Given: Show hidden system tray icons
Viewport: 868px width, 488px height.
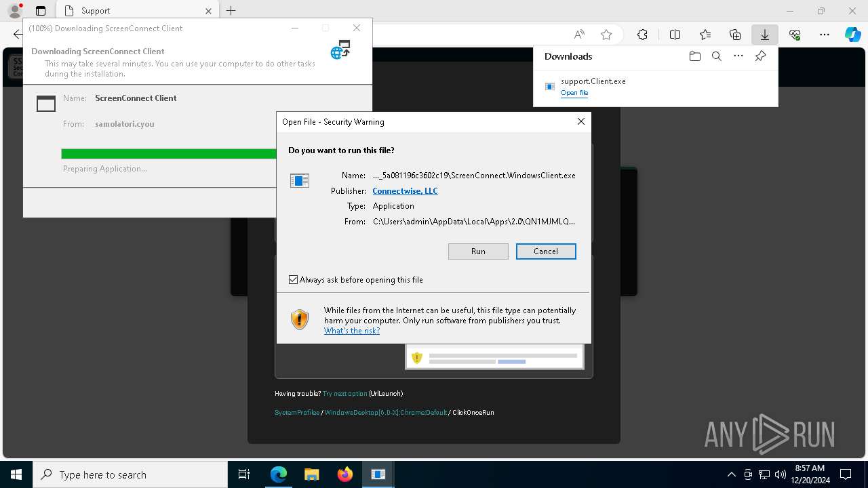Looking at the screenshot, I should coord(731,474).
